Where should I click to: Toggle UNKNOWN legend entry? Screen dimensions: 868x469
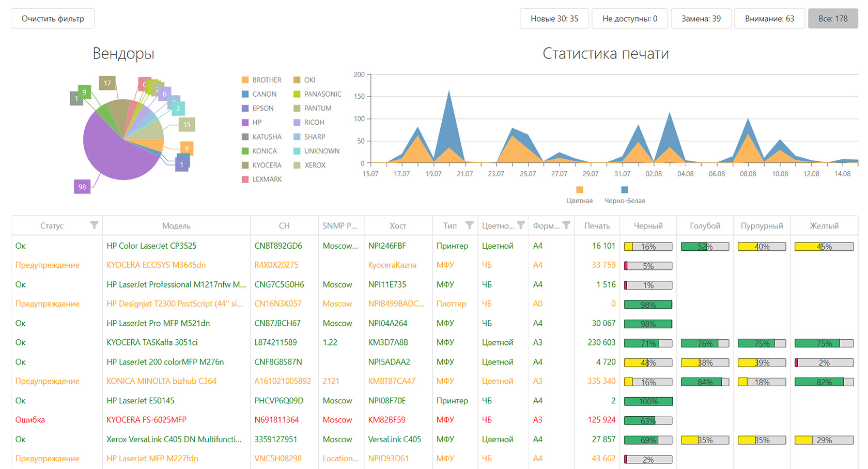click(317, 151)
